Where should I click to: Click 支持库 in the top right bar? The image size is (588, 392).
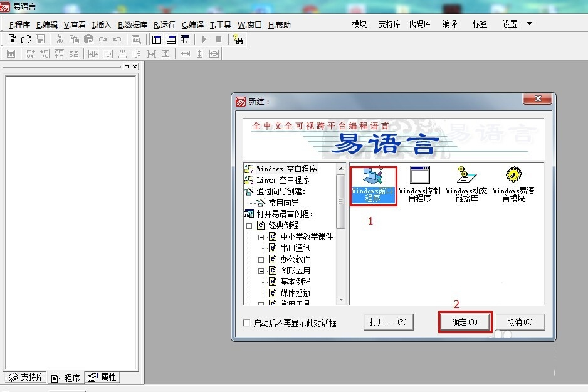(389, 24)
